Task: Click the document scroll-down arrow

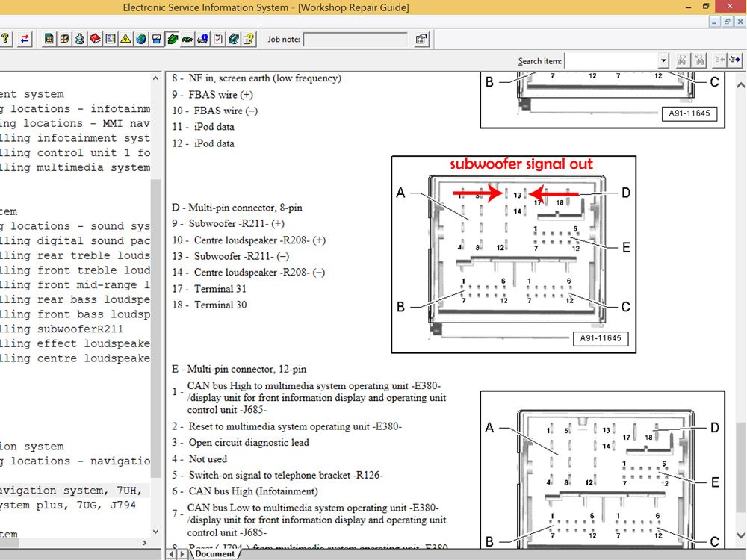Action: tap(741, 535)
